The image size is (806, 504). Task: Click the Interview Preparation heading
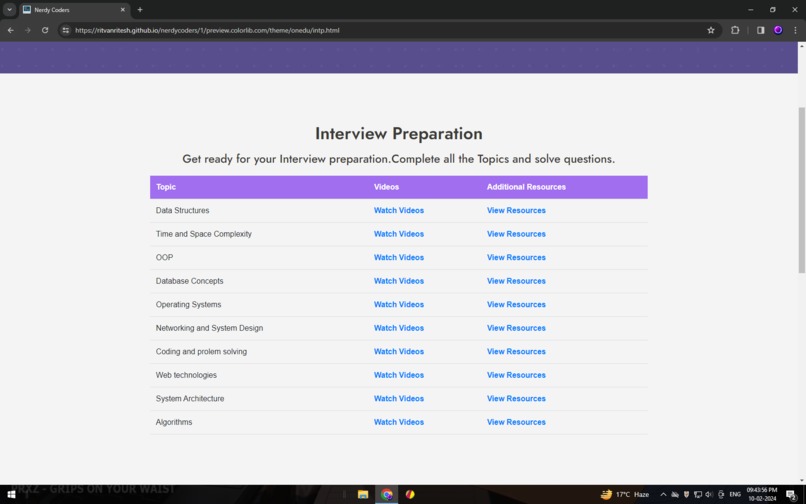[x=398, y=134]
